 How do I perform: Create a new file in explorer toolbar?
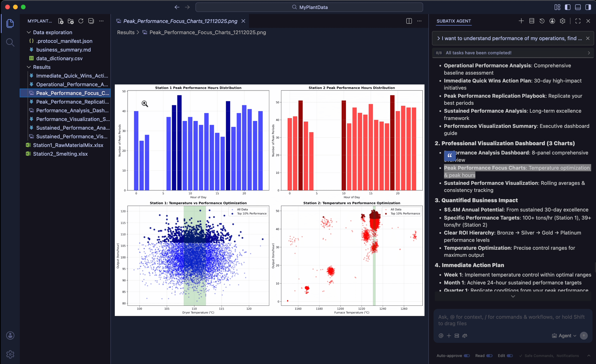pyautogui.click(x=60, y=21)
